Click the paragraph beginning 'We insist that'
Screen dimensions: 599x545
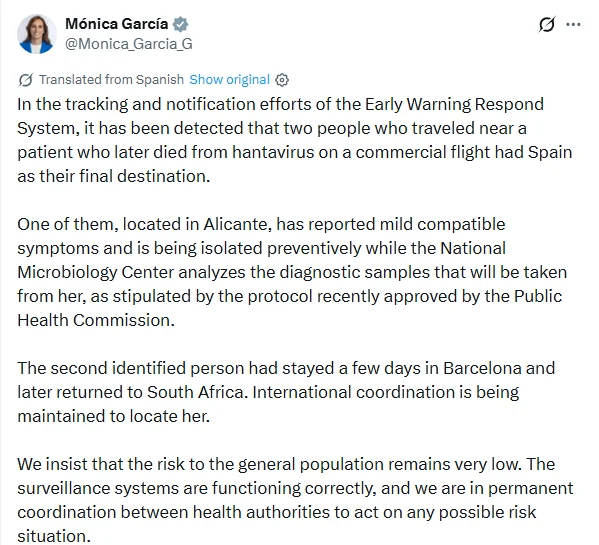coord(295,500)
